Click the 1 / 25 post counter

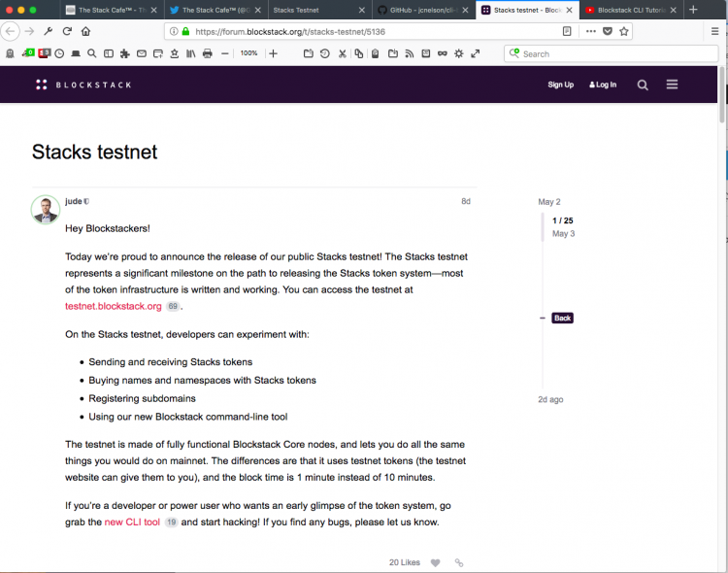563,220
